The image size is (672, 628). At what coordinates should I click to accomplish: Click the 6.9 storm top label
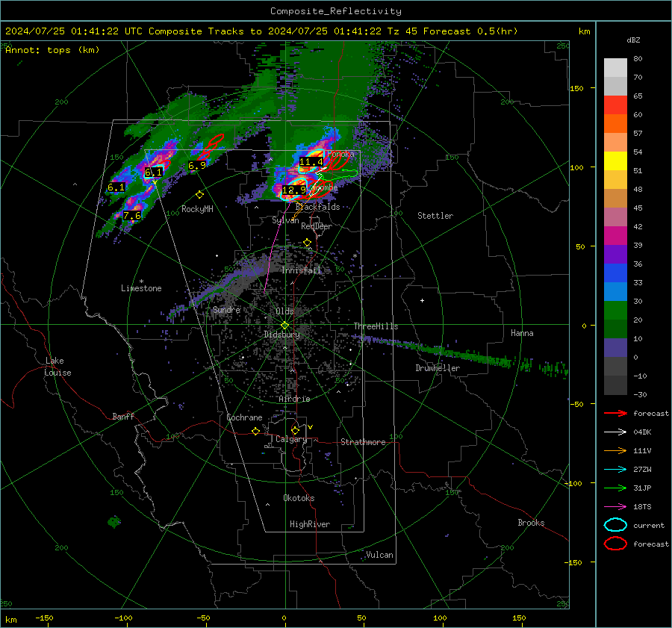point(196,166)
